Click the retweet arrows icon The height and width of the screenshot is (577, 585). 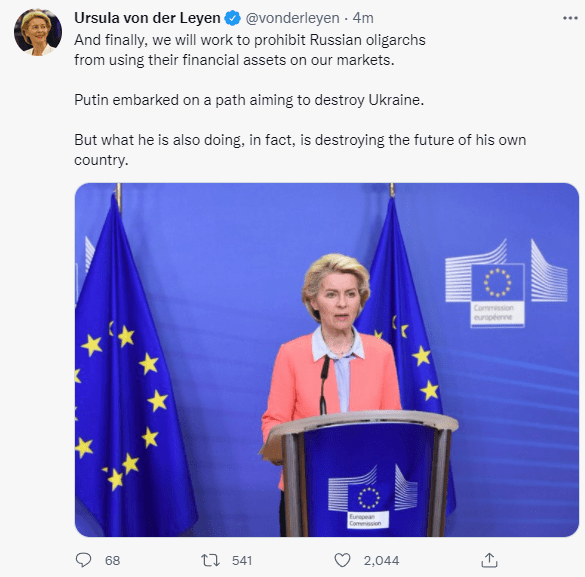[x=210, y=560]
